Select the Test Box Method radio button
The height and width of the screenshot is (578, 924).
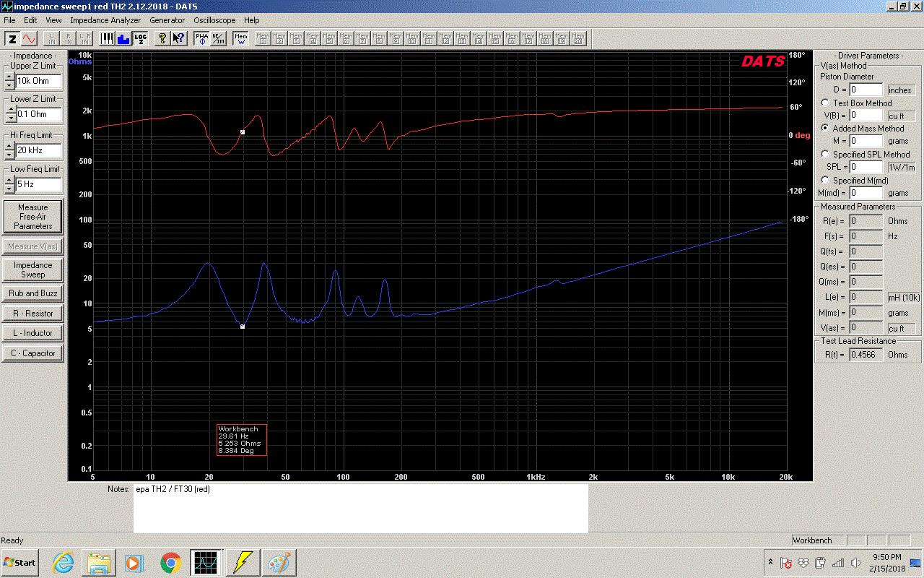(825, 103)
